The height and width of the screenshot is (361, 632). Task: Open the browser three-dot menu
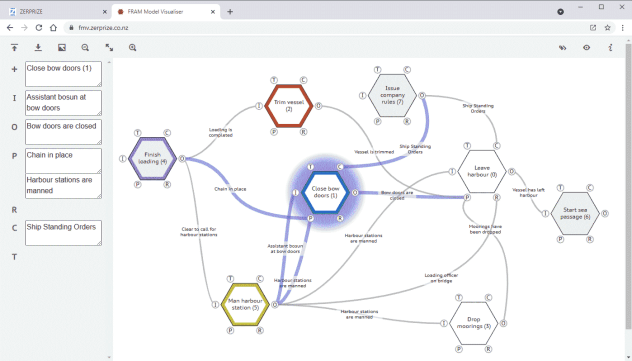623,28
